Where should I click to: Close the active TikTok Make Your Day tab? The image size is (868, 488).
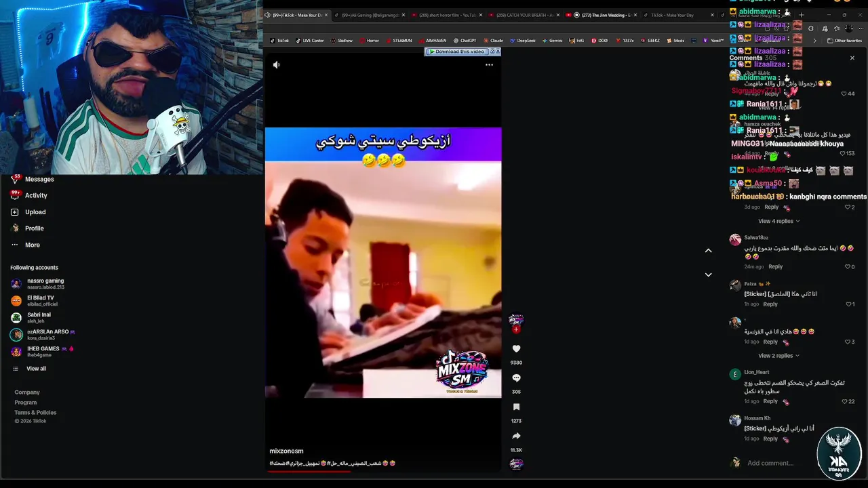pyautogui.click(x=326, y=15)
